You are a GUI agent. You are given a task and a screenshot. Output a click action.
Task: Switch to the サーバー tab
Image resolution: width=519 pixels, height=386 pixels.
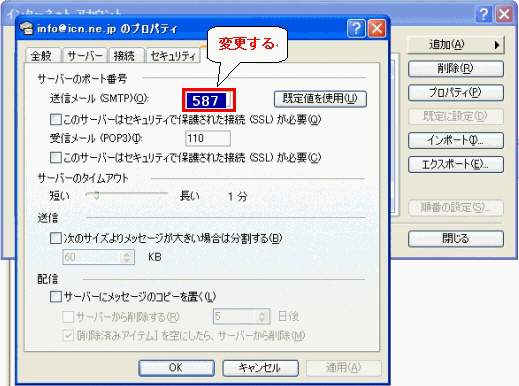(x=85, y=56)
